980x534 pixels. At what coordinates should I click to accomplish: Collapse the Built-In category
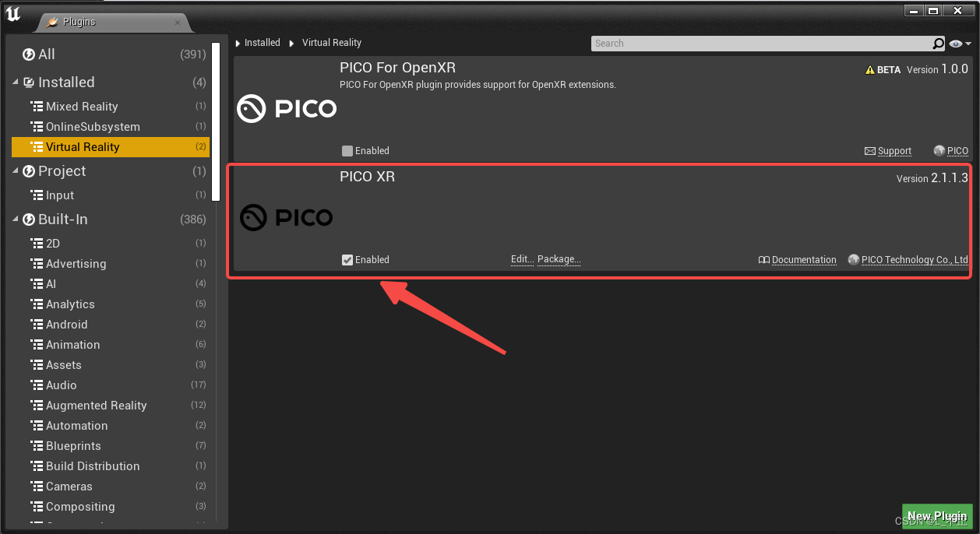click(13, 219)
